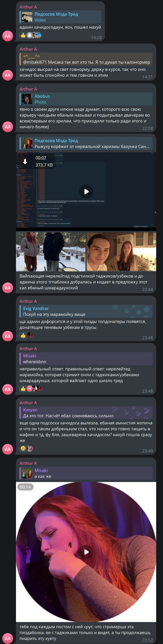Open the snowy outdoor photo thumbnail
This screenshot has height=644, width=163.
pyautogui.click(x=51, y=252)
